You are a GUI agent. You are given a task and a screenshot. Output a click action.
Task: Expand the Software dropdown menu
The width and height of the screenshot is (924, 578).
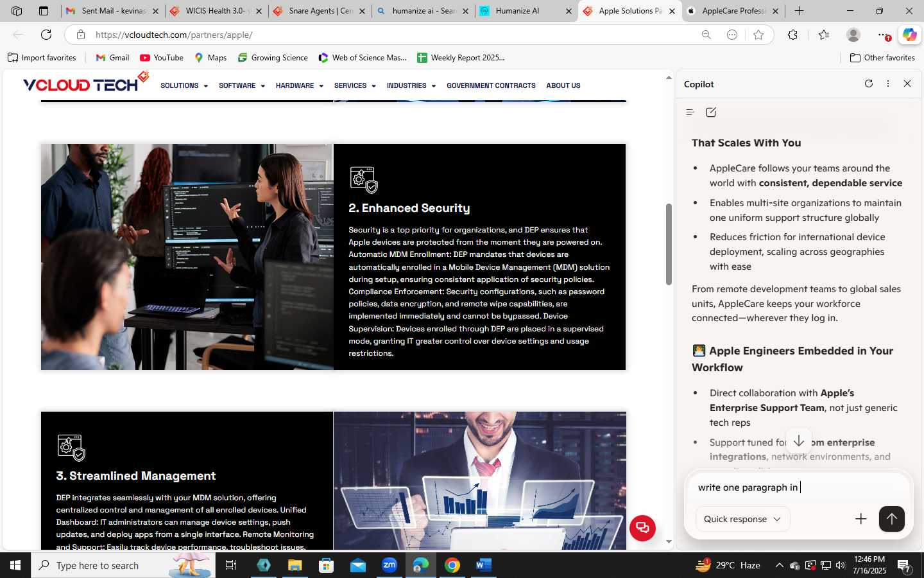[x=242, y=85]
